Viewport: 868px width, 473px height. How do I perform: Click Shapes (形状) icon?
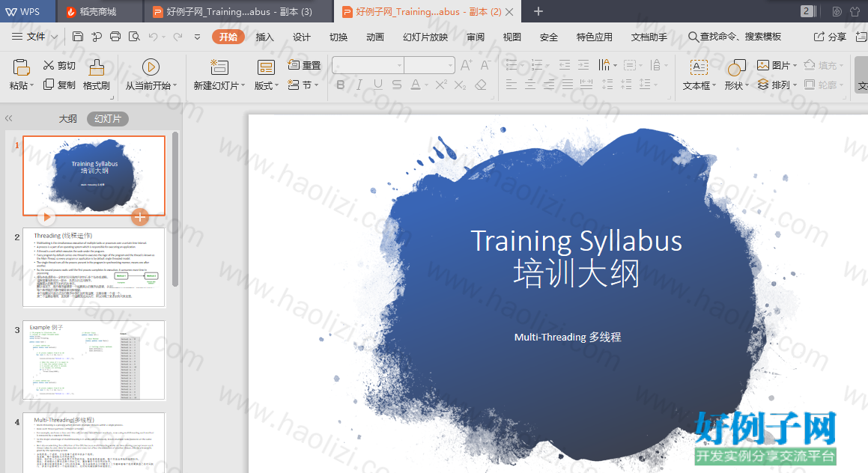tap(736, 67)
